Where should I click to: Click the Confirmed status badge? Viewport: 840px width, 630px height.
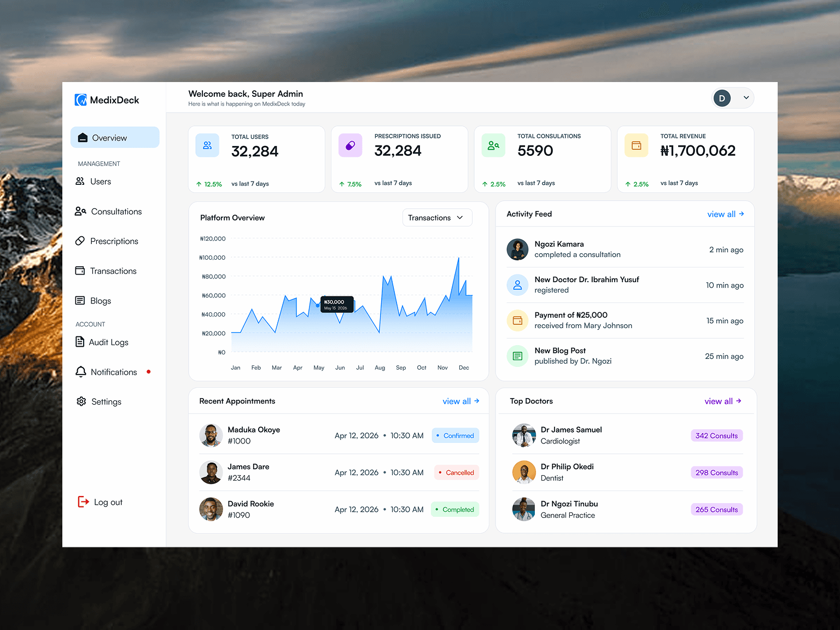pos(456,435)
